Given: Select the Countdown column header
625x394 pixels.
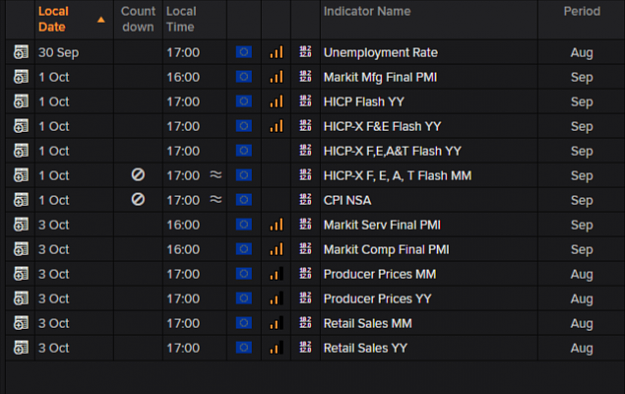Looking at the screenshot, I should click(138, 19).
